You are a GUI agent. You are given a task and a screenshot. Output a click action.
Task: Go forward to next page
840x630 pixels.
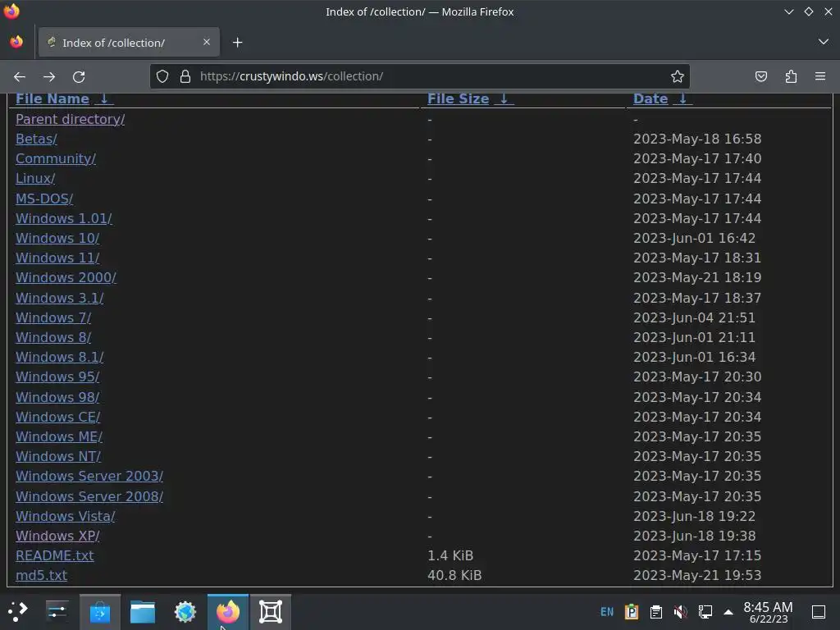49,76
